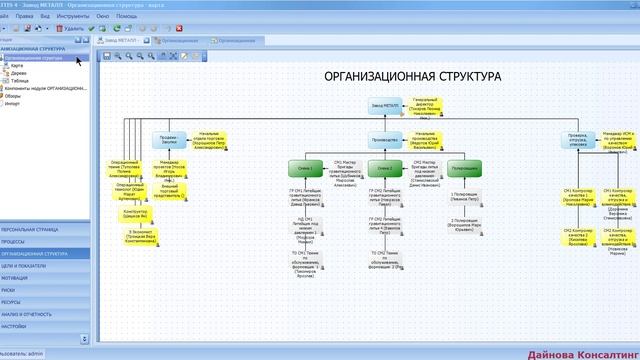Open the Окно menu
This screenshot has height=360, width=640.
[102, 16]
